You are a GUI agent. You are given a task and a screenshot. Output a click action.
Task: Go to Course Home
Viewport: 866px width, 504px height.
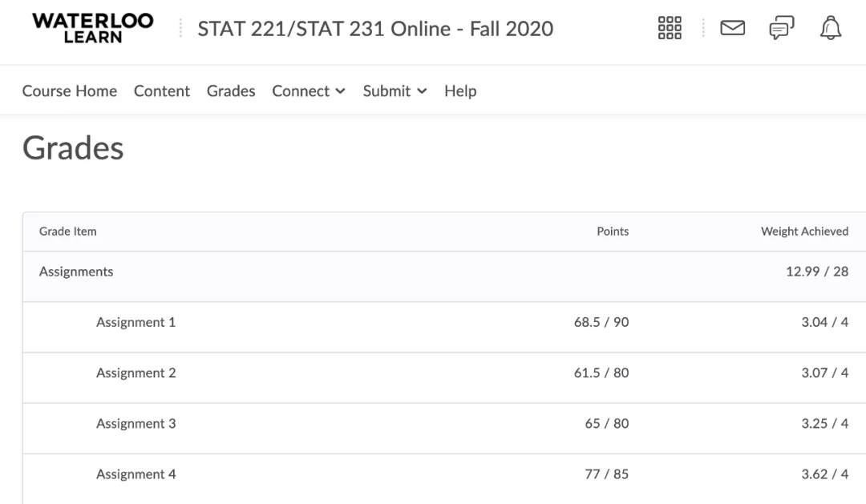70,91
